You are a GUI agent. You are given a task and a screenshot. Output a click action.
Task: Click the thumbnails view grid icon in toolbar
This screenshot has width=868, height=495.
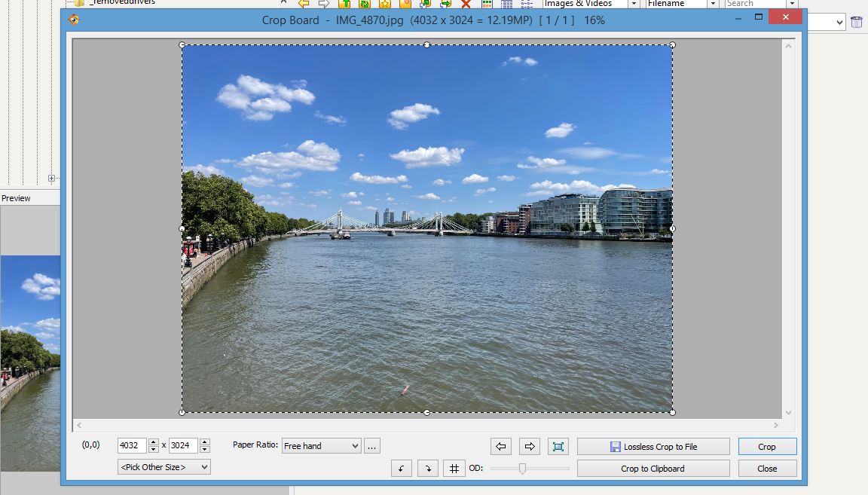click(x=487, y=4)
